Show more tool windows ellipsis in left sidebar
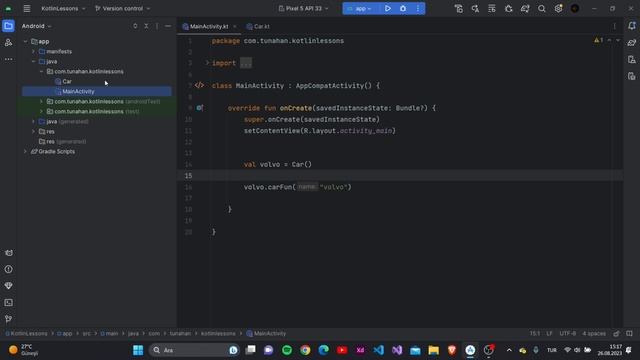Image resolution: width=640 pixels, height=360 pixels. click(x=8, y=59)
